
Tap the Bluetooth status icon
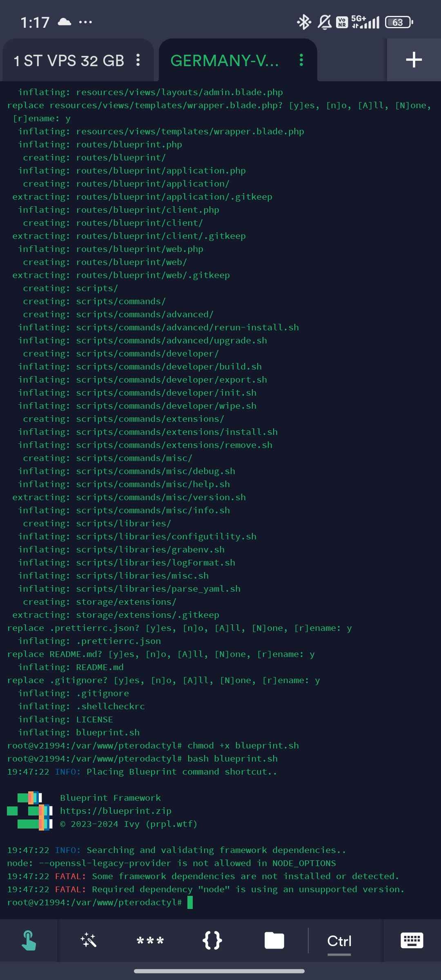pyautogui.click(x=304, y=22)
